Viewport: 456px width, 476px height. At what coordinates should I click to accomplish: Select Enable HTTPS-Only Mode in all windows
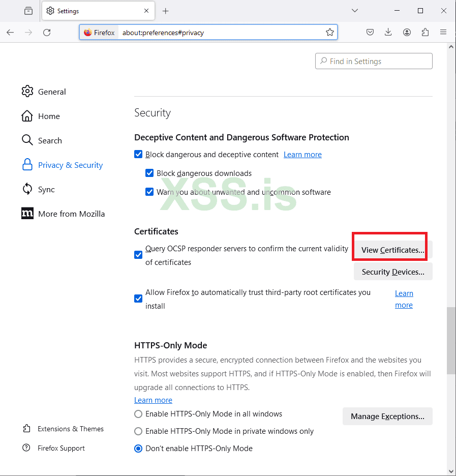(x=138, y=414)
